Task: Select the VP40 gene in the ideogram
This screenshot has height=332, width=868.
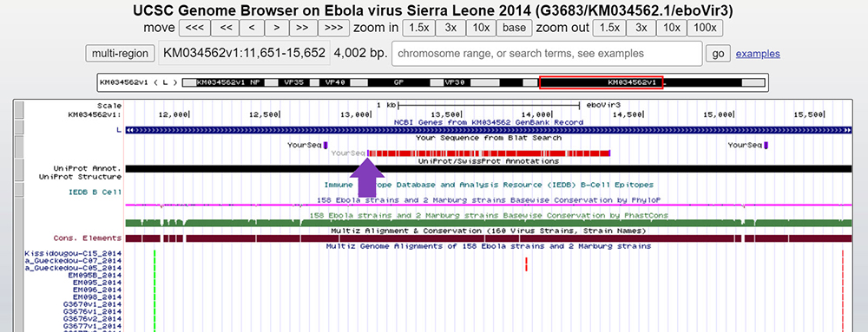Action: tap(335, 82)
